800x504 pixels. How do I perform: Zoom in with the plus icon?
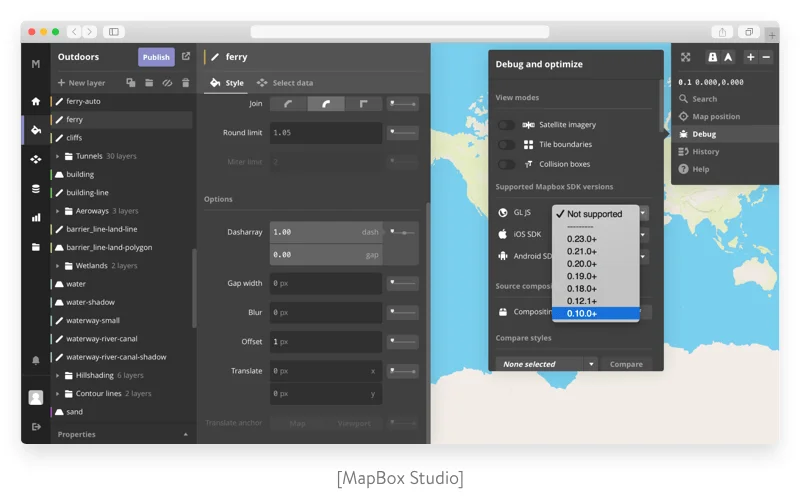[x=751, y=58]
